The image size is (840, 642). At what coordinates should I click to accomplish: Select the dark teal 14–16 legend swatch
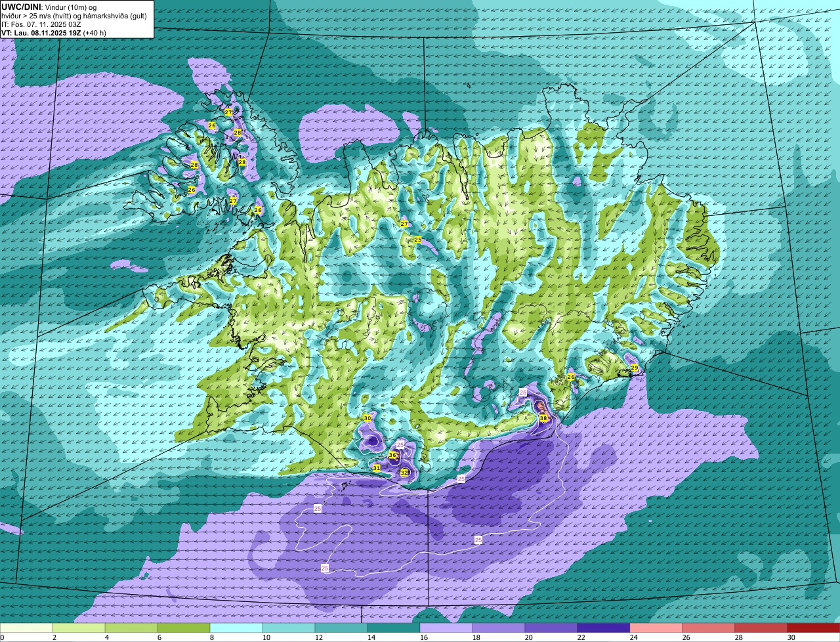tap(394, 628)
